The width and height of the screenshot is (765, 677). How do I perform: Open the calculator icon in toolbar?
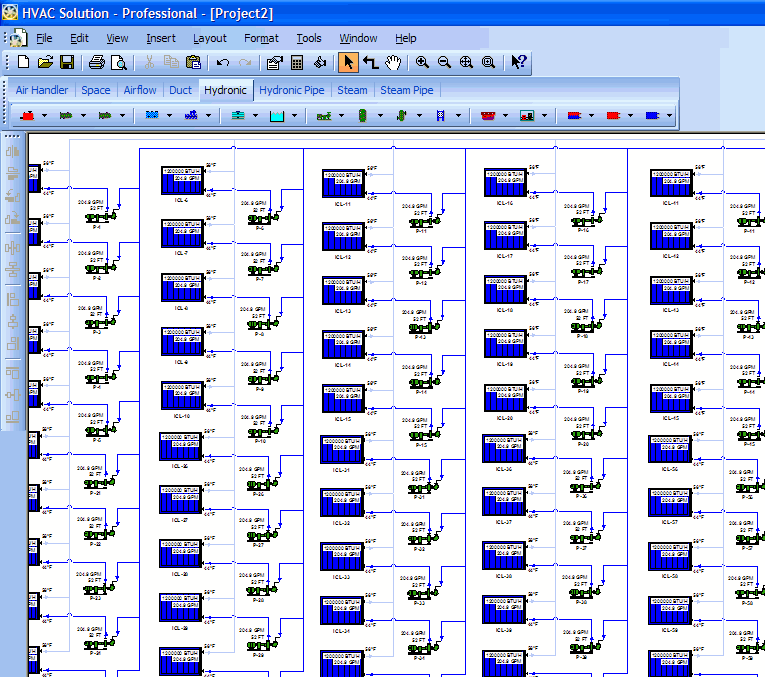click(297, 62)
